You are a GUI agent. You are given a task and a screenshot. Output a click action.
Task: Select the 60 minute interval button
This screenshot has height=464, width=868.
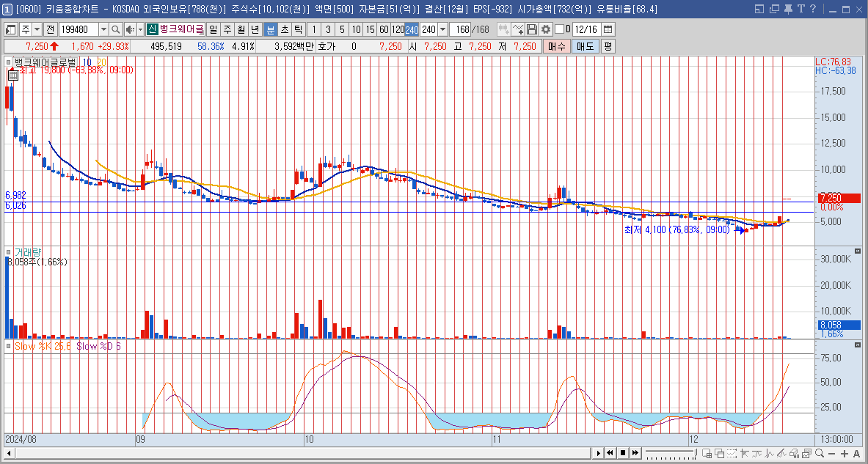click(384, 29)
